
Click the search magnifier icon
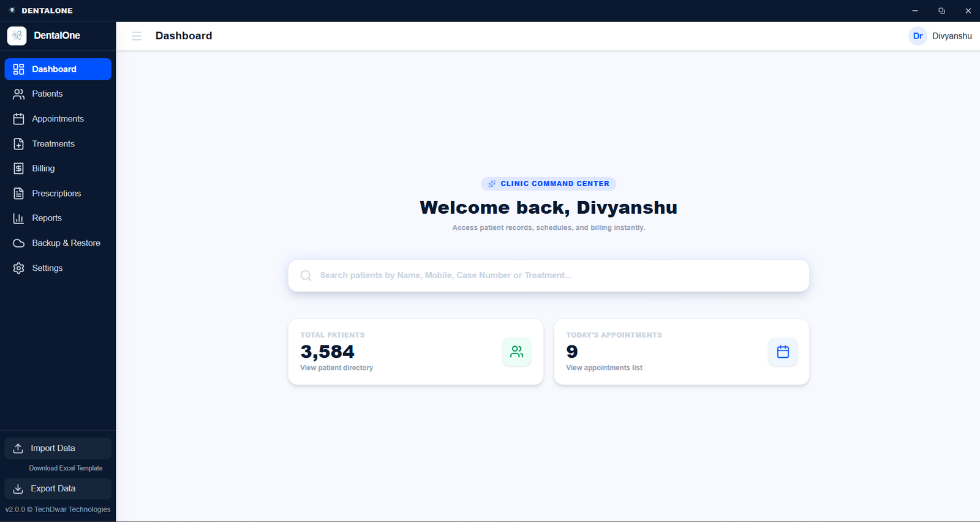pyautogui.click(x=306, y=276)
